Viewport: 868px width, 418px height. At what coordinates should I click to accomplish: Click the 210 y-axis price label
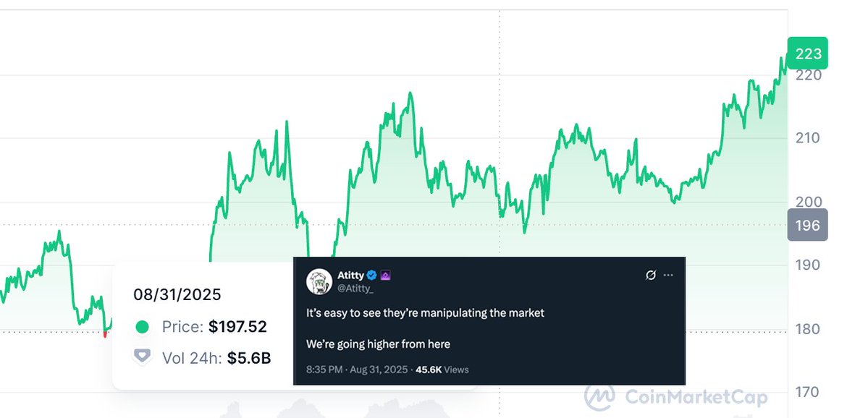808,137
